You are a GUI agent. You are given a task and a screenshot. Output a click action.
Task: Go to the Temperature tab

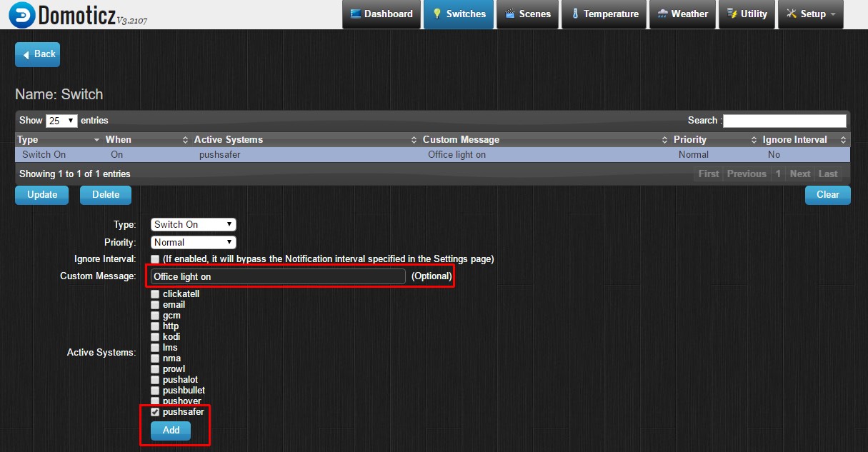(604, 14)
